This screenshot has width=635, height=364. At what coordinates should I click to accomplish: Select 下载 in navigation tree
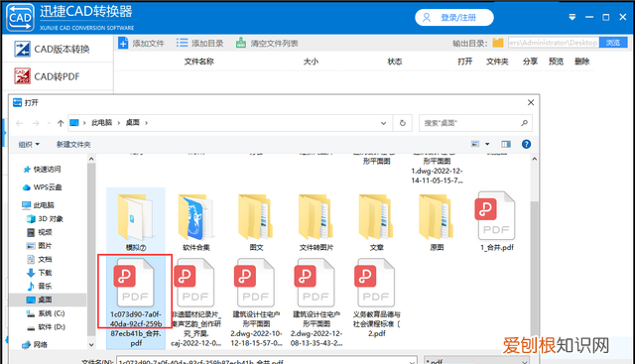40,273
